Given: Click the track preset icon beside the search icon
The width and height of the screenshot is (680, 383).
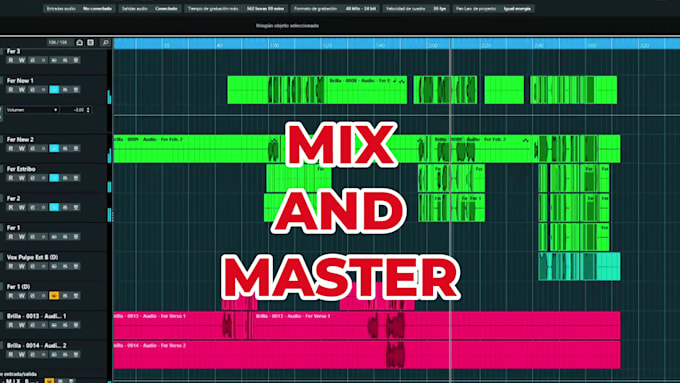Looking at the screenshot, I should point(91,43).
